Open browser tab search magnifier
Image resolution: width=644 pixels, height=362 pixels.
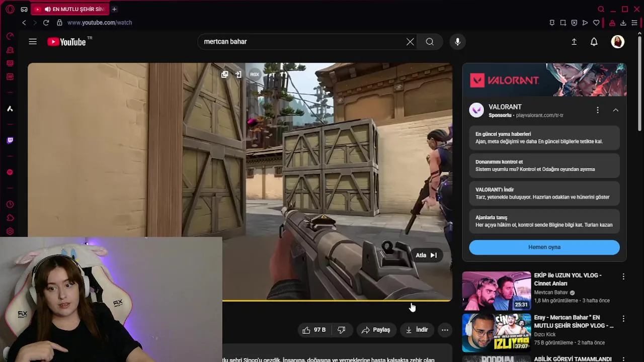coord(601,9)
